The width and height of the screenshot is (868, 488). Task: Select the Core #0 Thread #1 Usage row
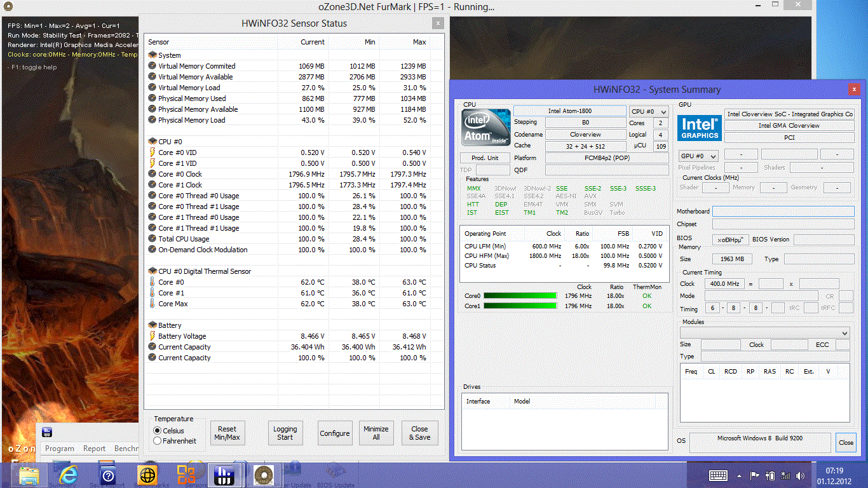click(288, 207)
